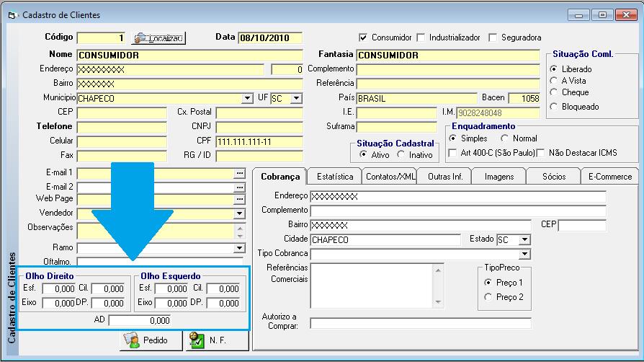
Task: Expand the Estado dropdown in Cobrança
Action: tap(525, 240)
